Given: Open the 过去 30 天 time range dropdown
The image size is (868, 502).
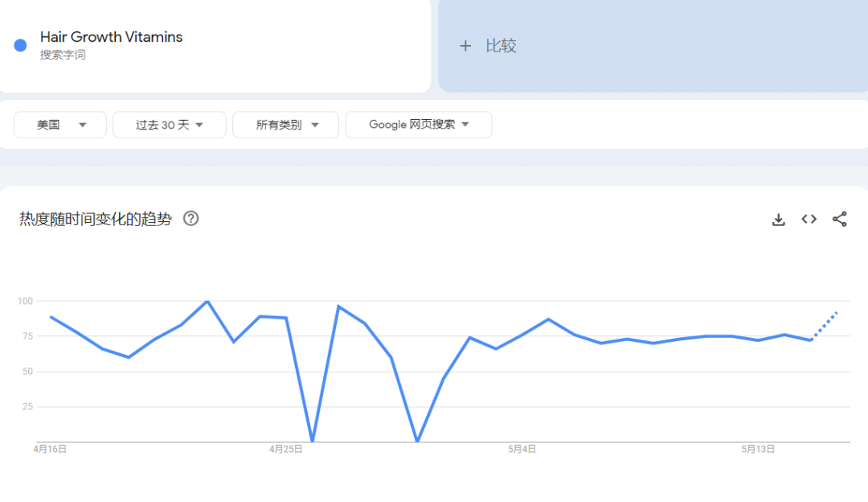Looking at the screenshot, I should pyautogui.click(x=169, y=125).
